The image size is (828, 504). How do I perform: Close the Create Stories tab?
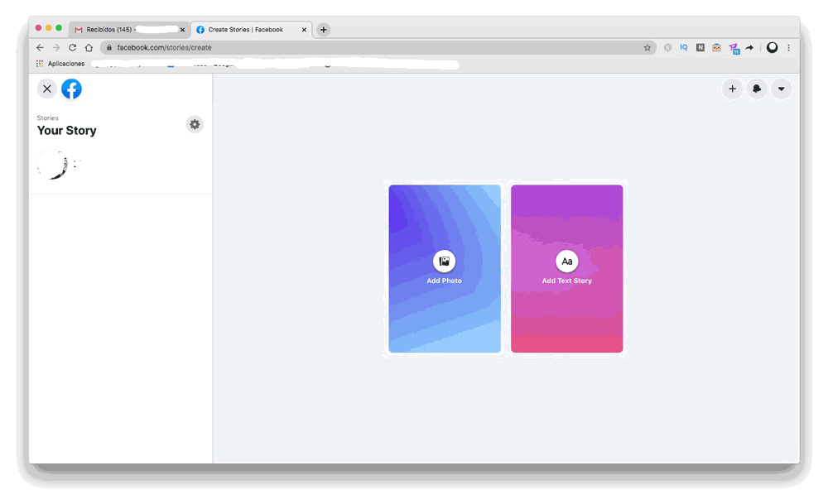[x=304, y=30]
